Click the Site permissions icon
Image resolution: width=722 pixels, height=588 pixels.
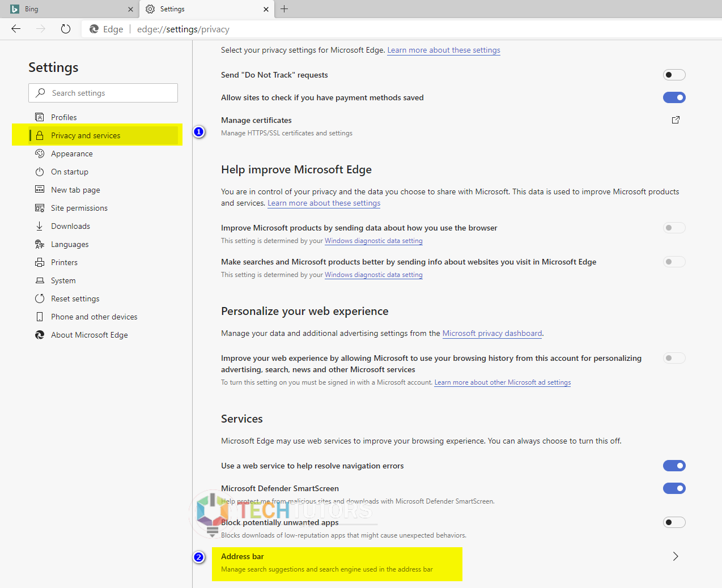(x=40, y=208)
